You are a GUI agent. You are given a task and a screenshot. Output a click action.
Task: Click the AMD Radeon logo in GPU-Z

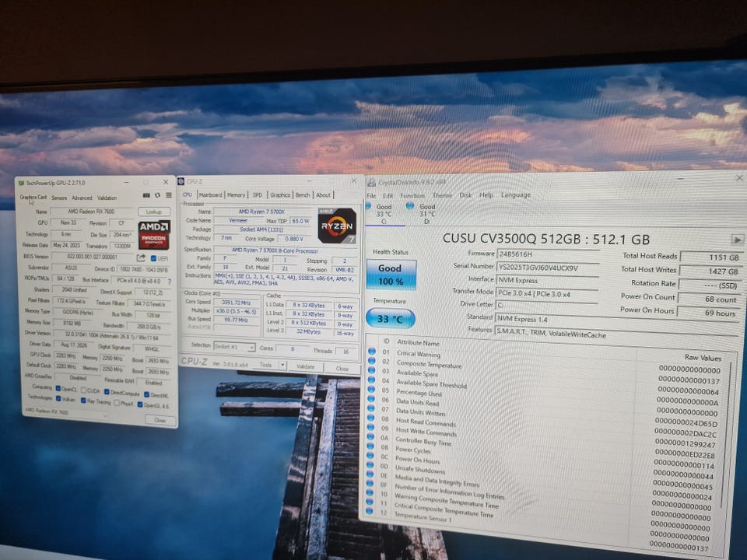tap(154, 235)
